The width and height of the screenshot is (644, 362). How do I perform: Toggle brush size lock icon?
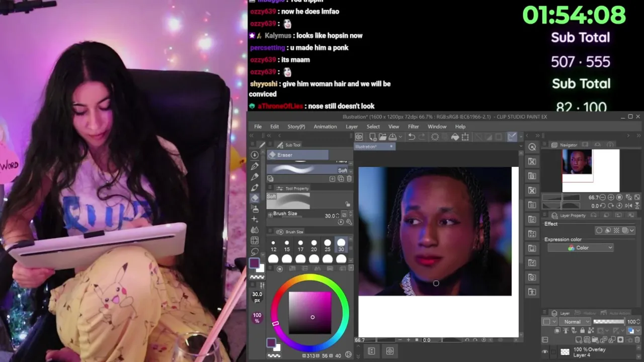pyautogui.click(x=347, y=204)
